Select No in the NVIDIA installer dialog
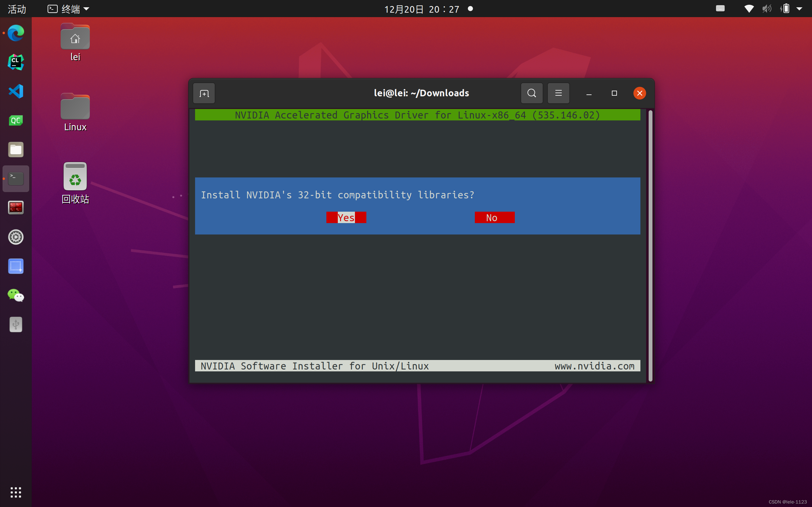The image size is (812, 507). tap(494, 217)
